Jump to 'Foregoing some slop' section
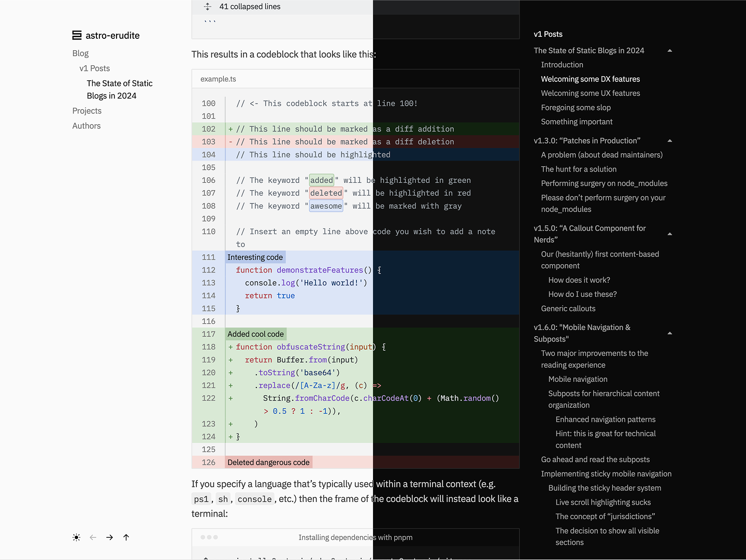 (x=576, y=108)
